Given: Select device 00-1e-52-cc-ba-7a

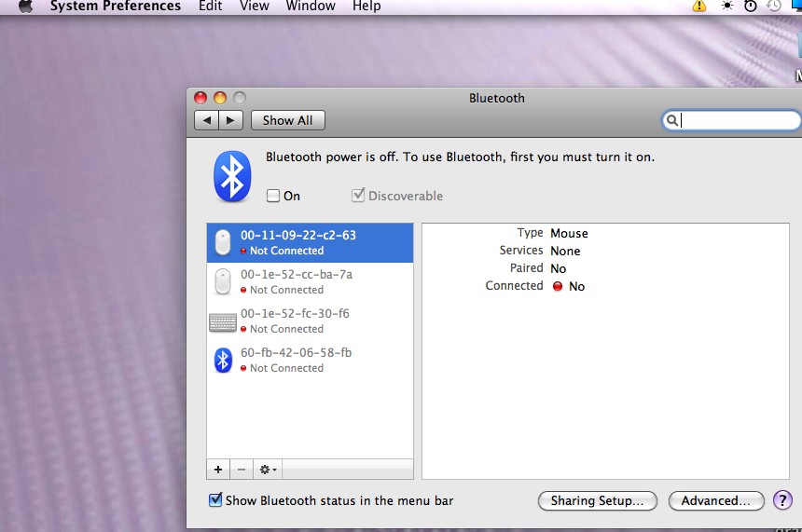Looking at the screenshot, I should 310,281.
